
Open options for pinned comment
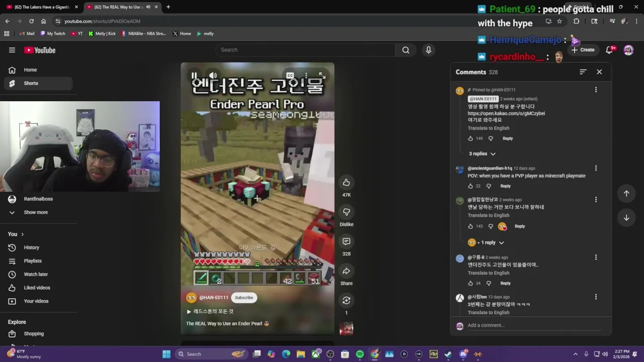pos(596,89)
